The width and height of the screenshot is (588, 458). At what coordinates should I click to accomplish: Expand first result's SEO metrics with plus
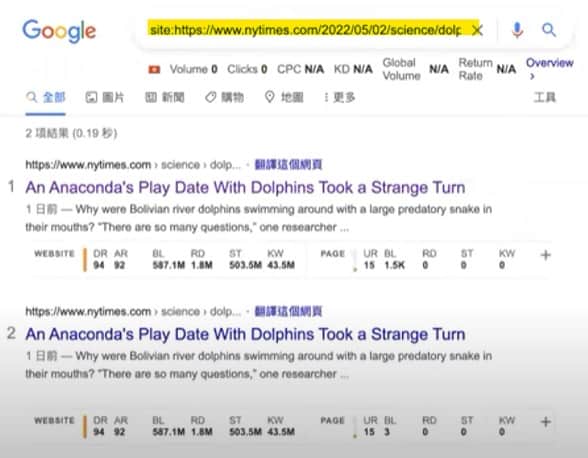pos(546,255)
